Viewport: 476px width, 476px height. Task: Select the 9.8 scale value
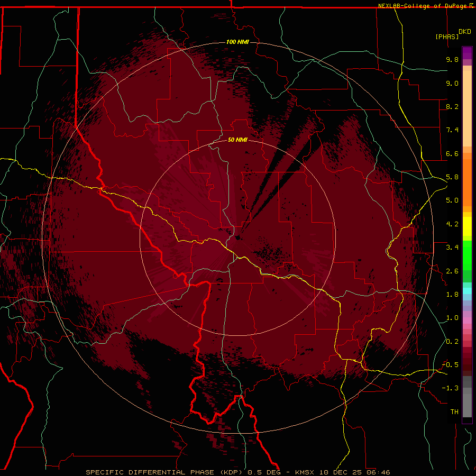(x=452, y=59)
